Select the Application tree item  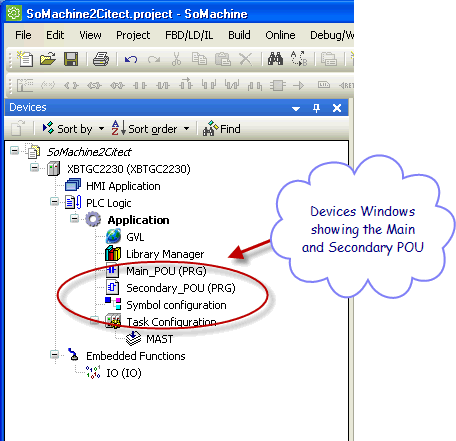coord(138,220)
